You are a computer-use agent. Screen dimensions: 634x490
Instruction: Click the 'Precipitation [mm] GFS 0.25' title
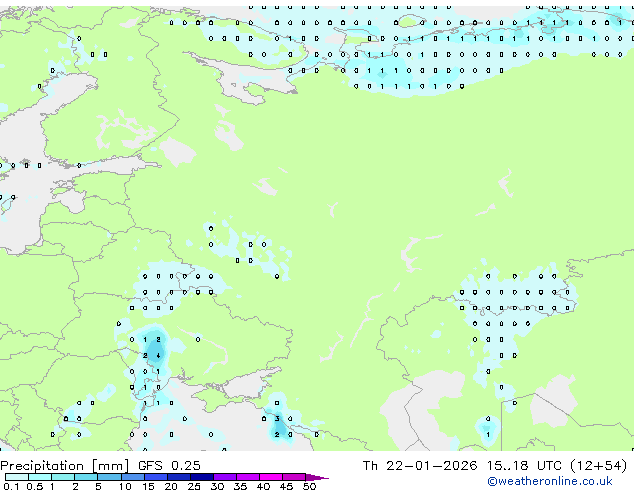(x=100, y=466)
